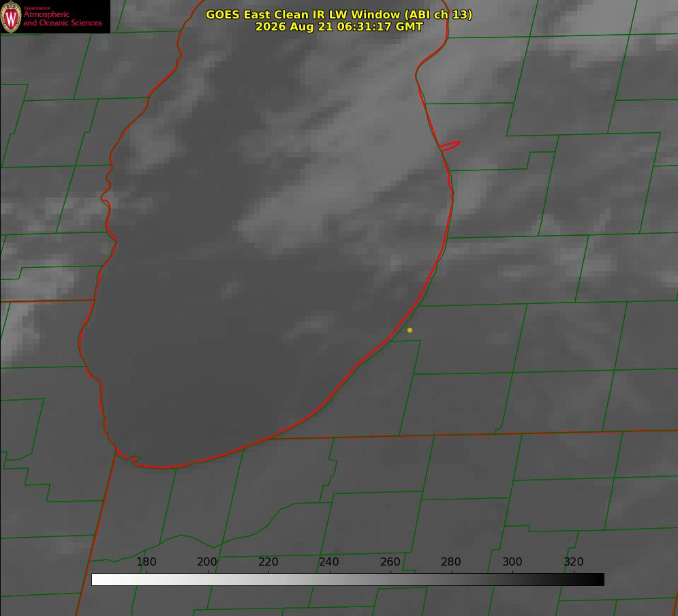Click the 2026 Aug 21 06:31:17 GMT timestamp
This screenshot has width=678, height=616.
tap(339, 27)
